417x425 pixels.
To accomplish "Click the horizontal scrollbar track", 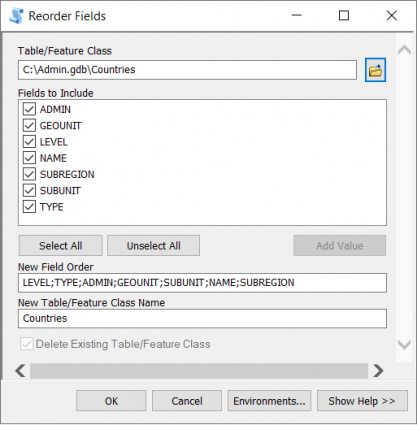I will (199, 371).
